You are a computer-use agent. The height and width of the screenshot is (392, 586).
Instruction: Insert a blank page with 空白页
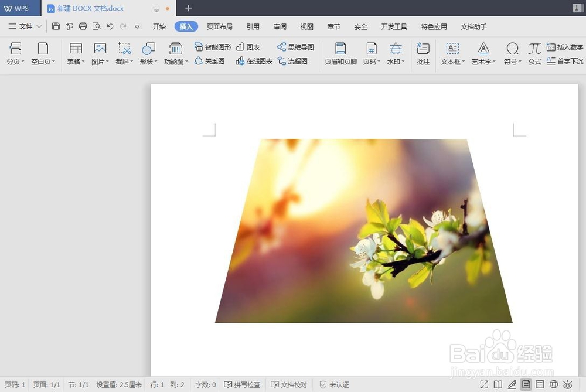pos(43,53)
